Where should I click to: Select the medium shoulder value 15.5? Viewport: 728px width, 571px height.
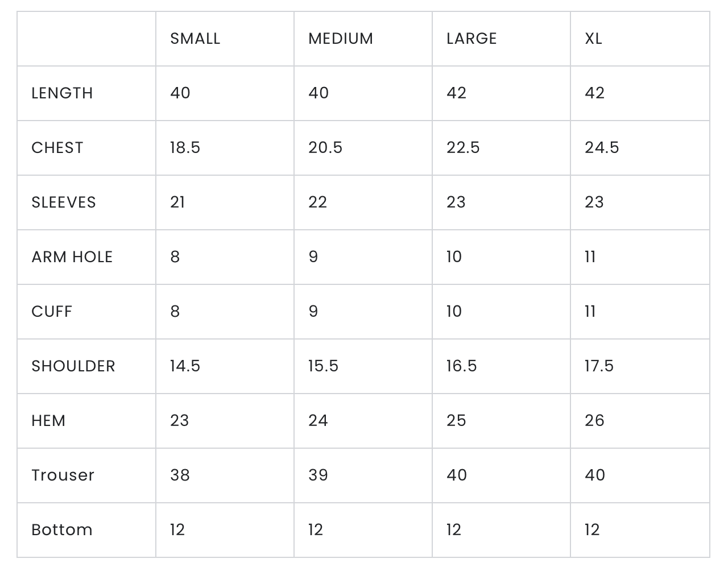(323, 366)
